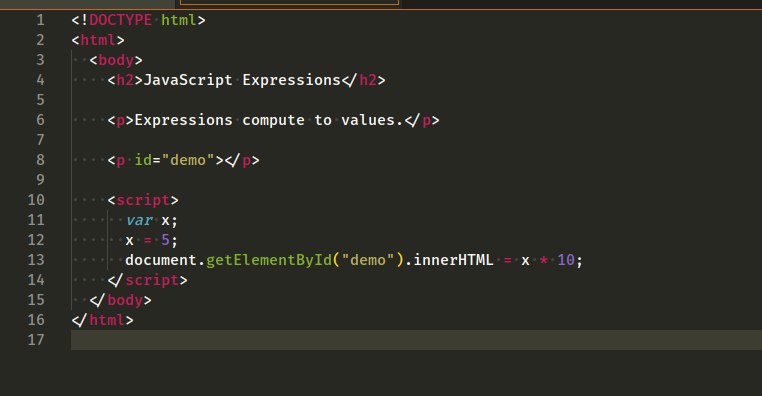
Task: Click the number 10 on line 13
Action: (566, 259)
